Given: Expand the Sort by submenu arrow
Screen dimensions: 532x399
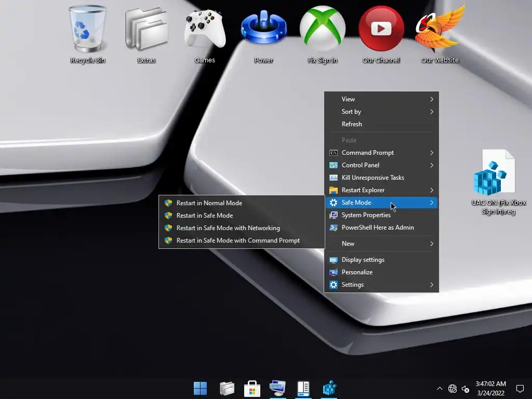Looking at the screenshot, I should click(x=432, y=112).
